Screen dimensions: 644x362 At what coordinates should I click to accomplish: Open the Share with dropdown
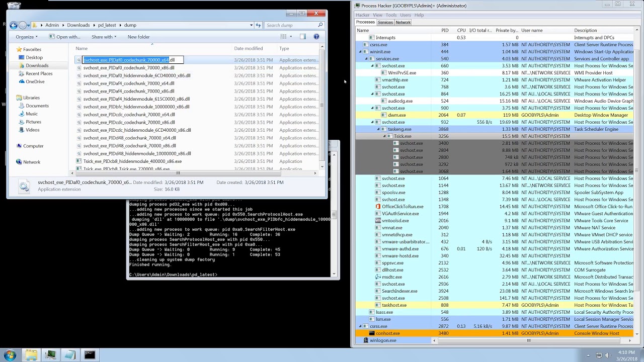pos(104,37)
